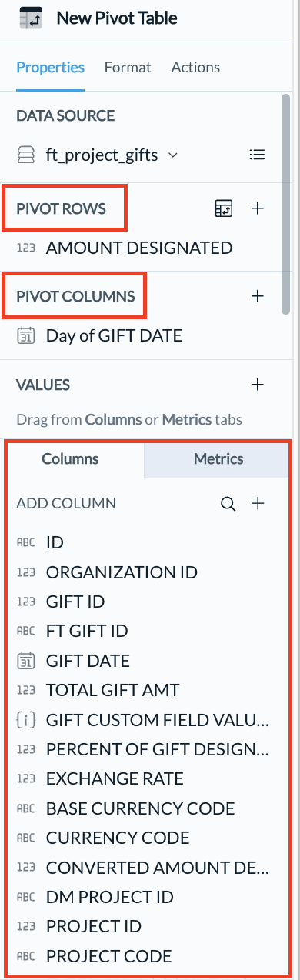Select the TOTAL GIFT AMT column
This screenshot has height=980, width=300.
[x=113, y=691]
